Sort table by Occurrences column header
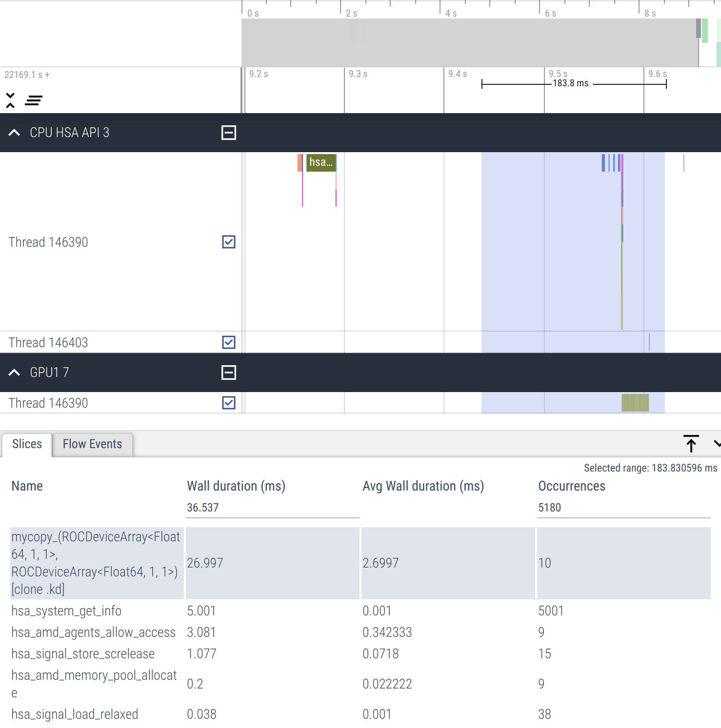721x728 pixels. (x=571, y=486)
